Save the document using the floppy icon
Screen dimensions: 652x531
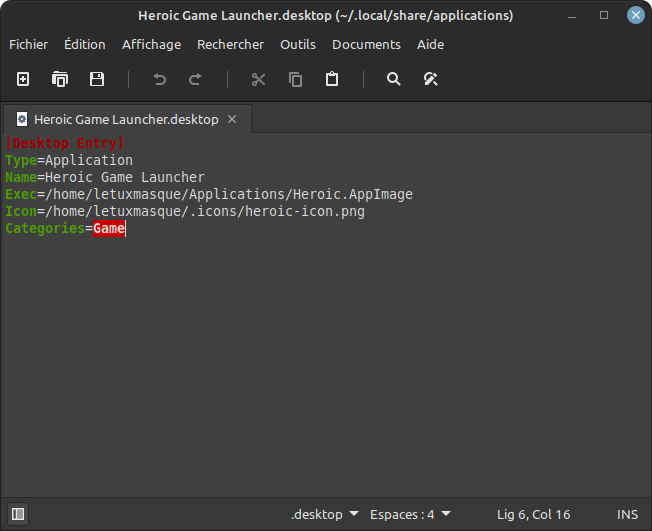point(97,79)
